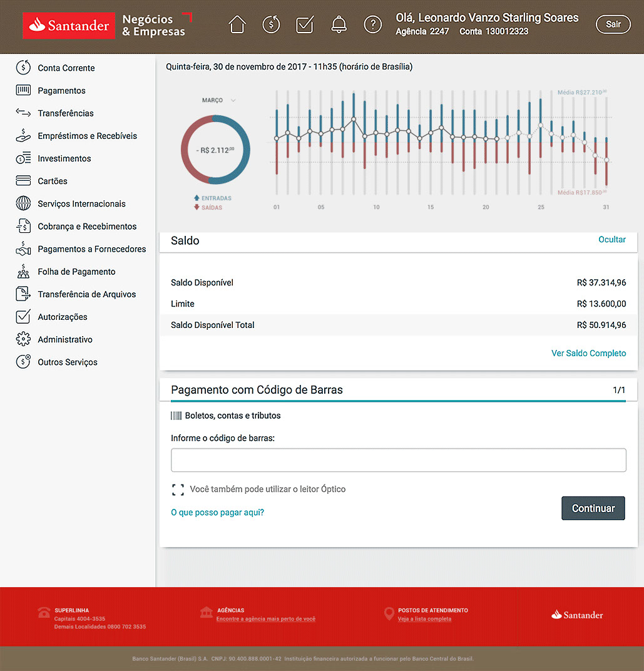Viewport: 644px width, 671px height.
Task: Open 'Encontre a agência mais perto' link
Action: pyautogui.click(x=266, y=619)
